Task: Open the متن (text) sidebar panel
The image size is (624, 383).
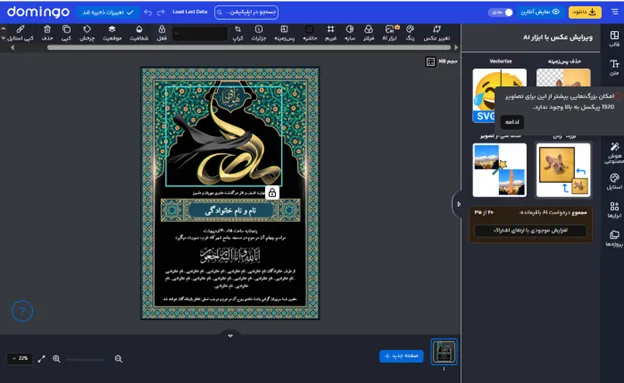Action: click(x=614, y=67)
